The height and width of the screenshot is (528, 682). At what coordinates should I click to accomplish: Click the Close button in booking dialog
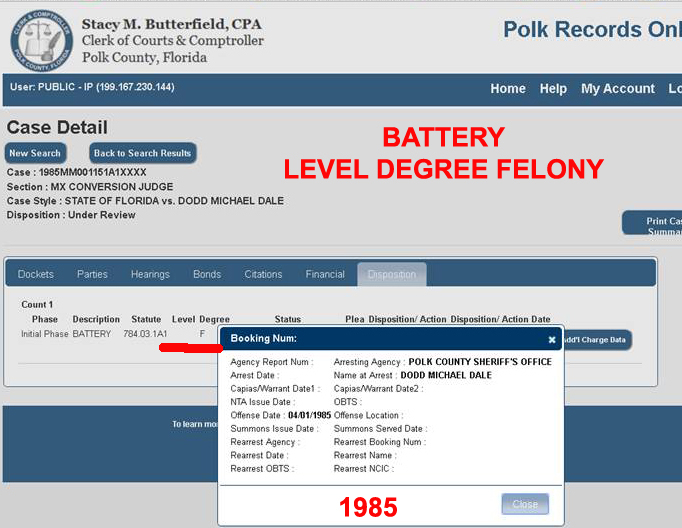point(525,504)
